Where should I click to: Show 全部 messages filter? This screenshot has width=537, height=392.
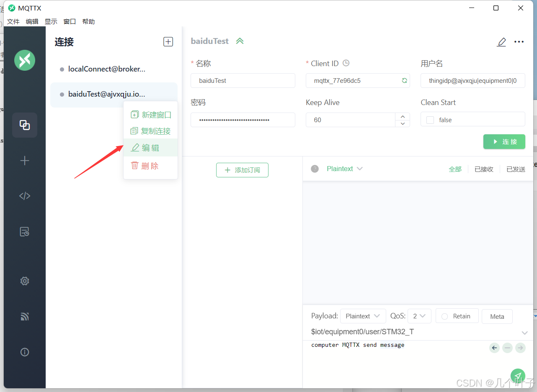click(x=455, y=169)
